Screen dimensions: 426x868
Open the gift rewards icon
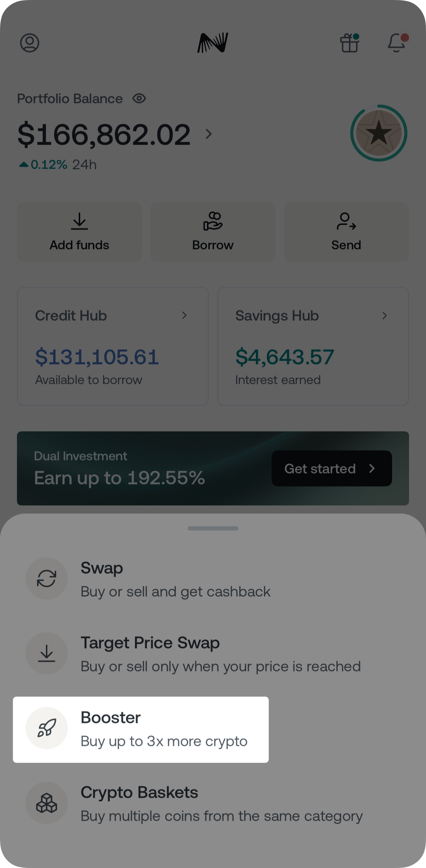349,43
